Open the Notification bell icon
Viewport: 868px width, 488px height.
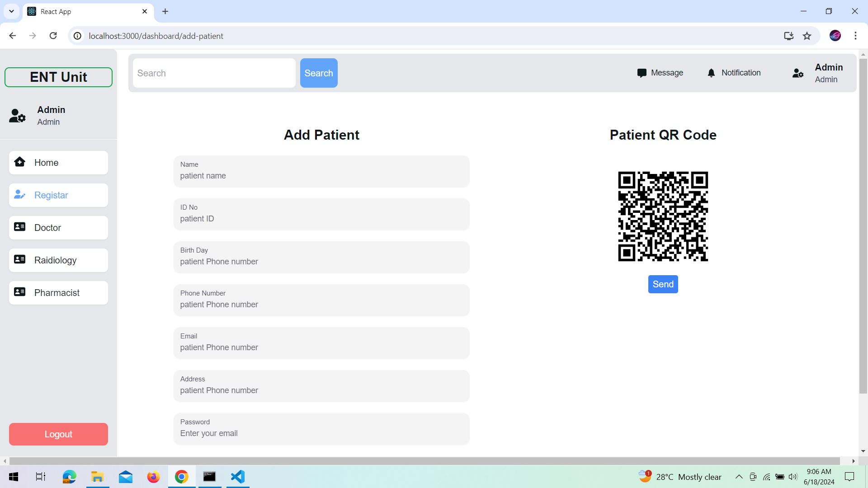(x=711, y=73)
